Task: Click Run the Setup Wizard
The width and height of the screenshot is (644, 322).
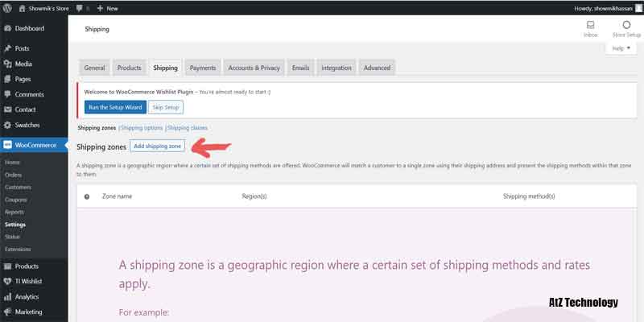Action: pyautogui.click(x=115, y=107)
